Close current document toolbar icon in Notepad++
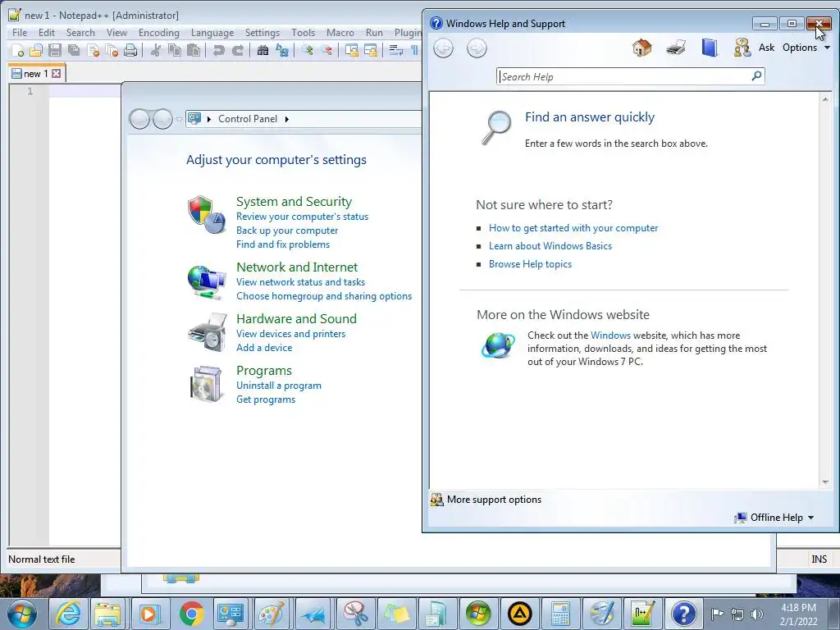 [93, 50]
